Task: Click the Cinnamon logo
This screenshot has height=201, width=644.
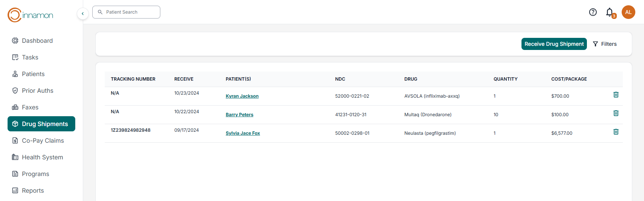Action: 30,15
